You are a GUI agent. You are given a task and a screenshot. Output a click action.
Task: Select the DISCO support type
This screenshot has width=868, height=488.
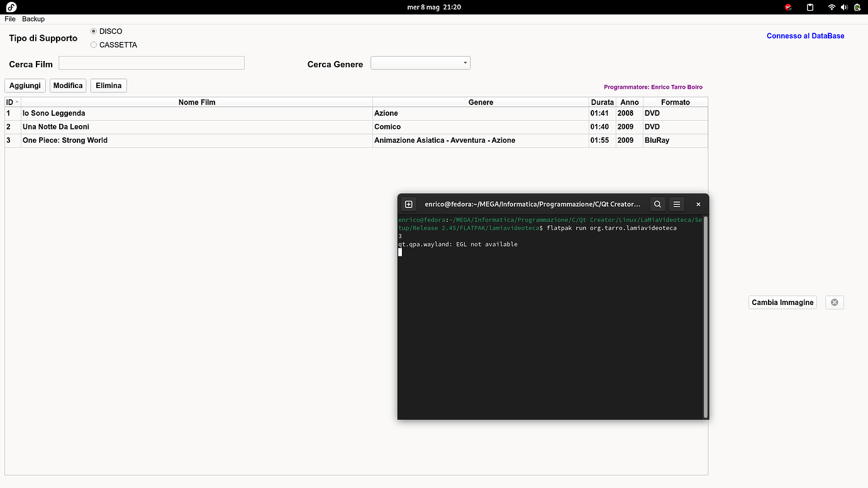(93, 31)
